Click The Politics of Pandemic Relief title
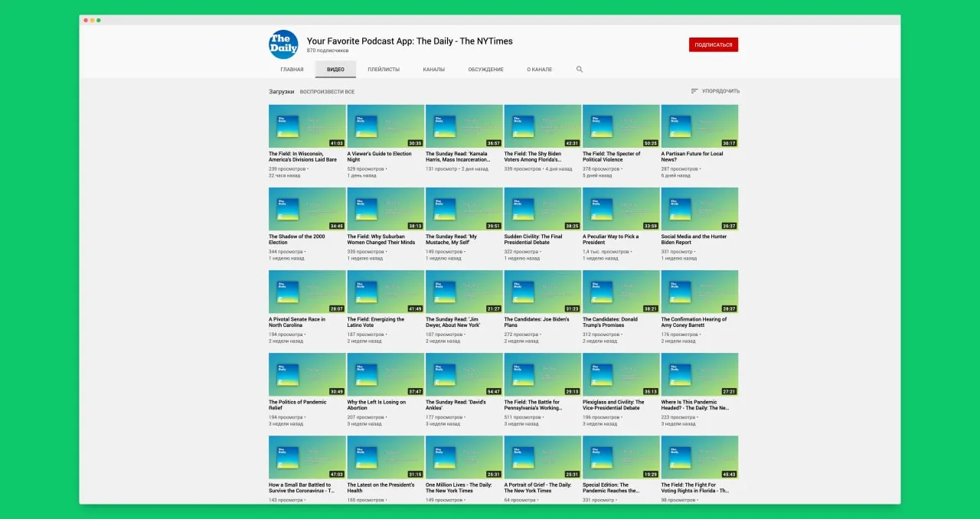980x519 pixels. (x=298, y=405)
